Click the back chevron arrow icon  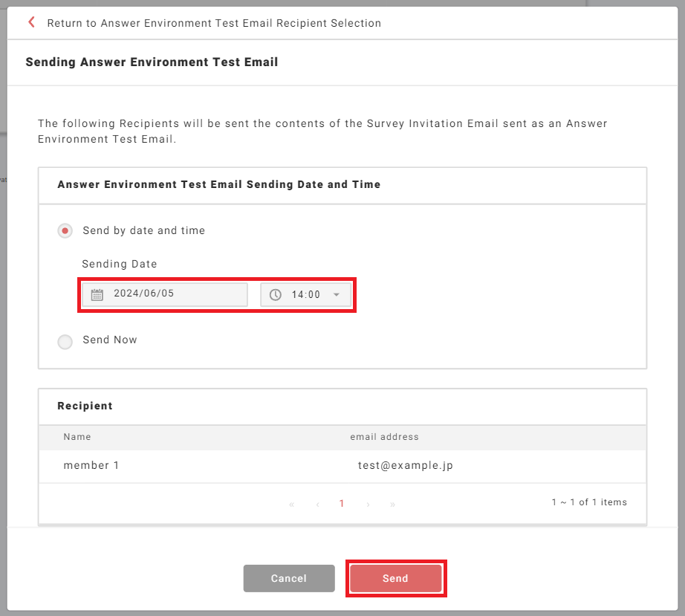tap(31, 22)
